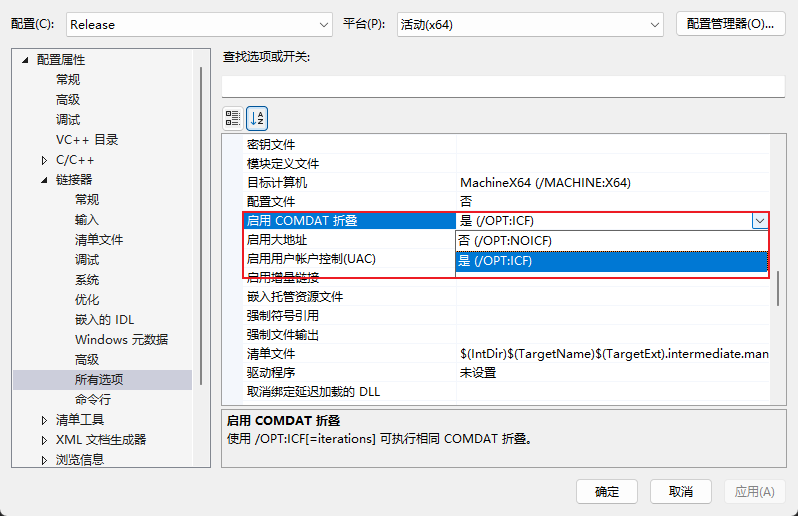Open the 配置 Release dropdown
Viewport: 798px width, 516px height.
(x=199, y=24)
